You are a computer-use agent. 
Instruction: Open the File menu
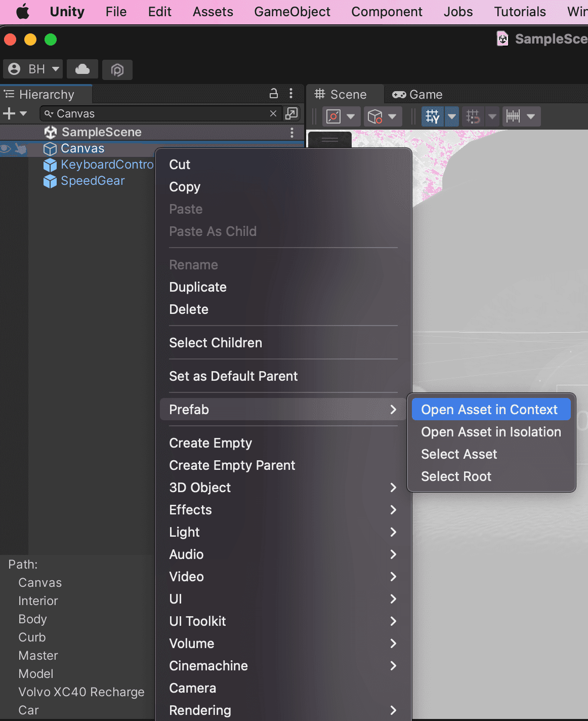pyautogui.click(x=116, y=12)
